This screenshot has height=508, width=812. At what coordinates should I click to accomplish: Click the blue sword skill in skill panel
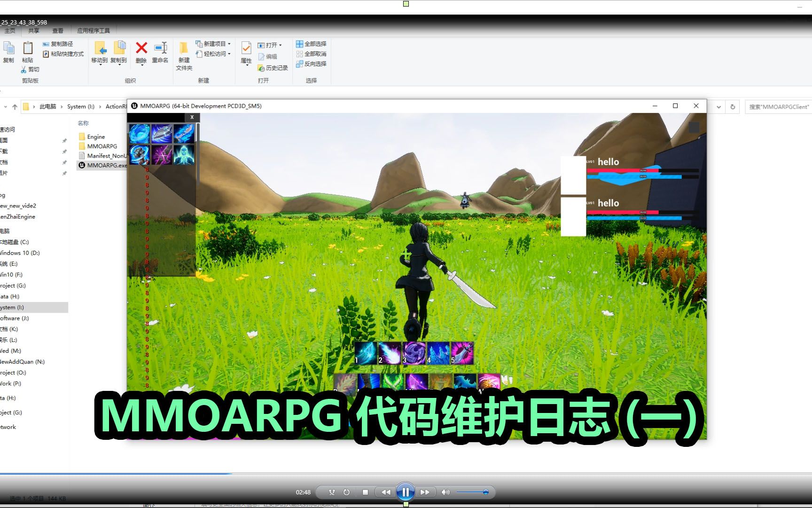[x=184, y=134]
